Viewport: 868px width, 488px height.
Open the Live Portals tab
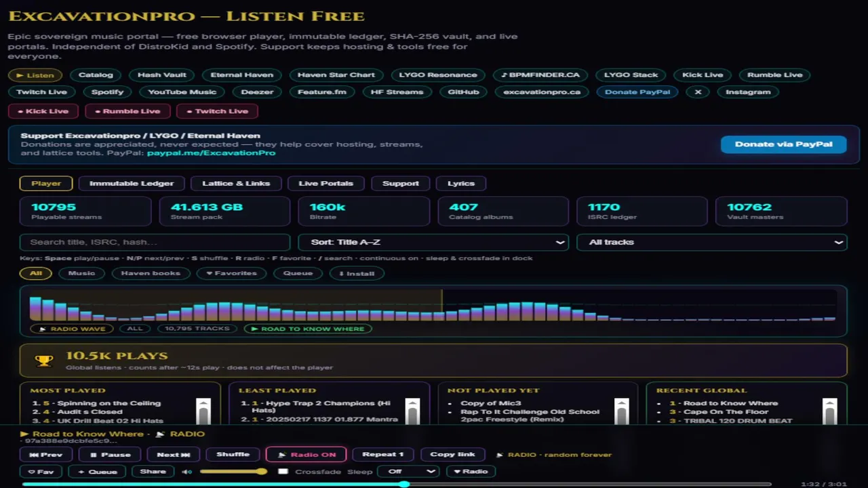tap(326, 183)
